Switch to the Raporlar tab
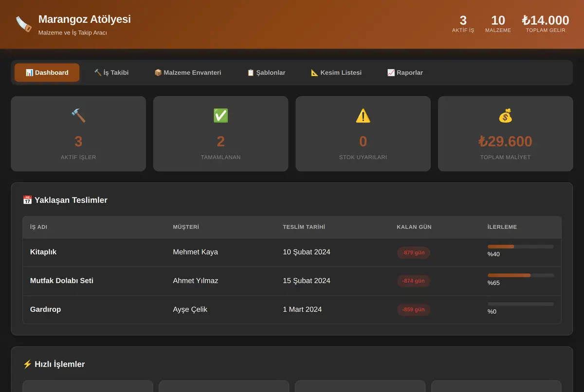Screen dimensions: 584x392 coord(405,72)
